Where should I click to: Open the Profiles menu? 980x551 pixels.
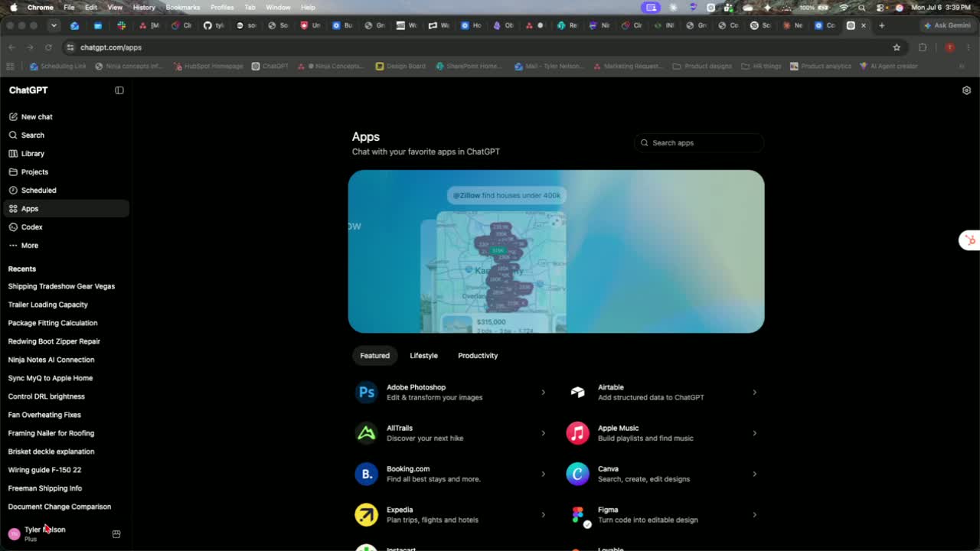(222, 8)
